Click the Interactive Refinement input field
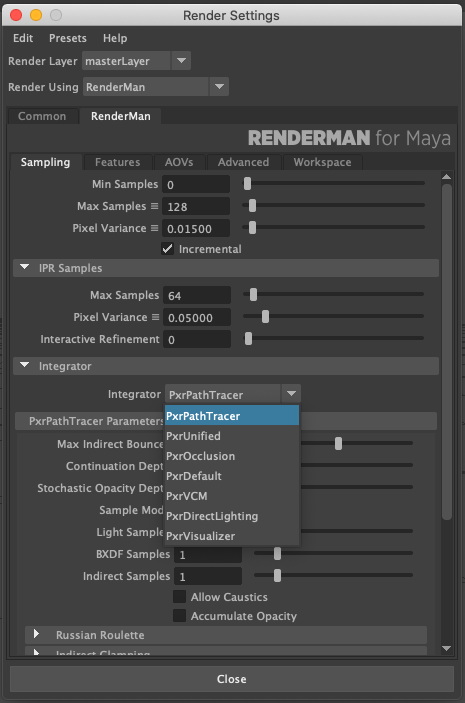The image size is (465, 703). [x=197, y=339]
